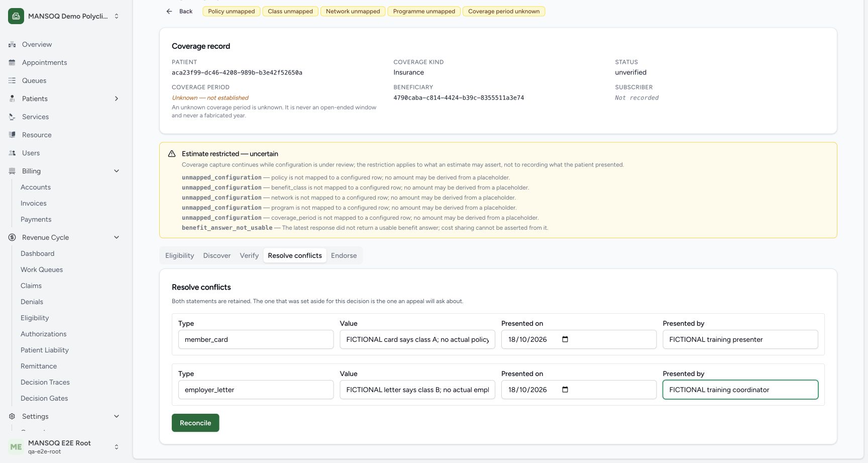
Task: Click the Coverage period unknown badge
Action: point(504,11)
